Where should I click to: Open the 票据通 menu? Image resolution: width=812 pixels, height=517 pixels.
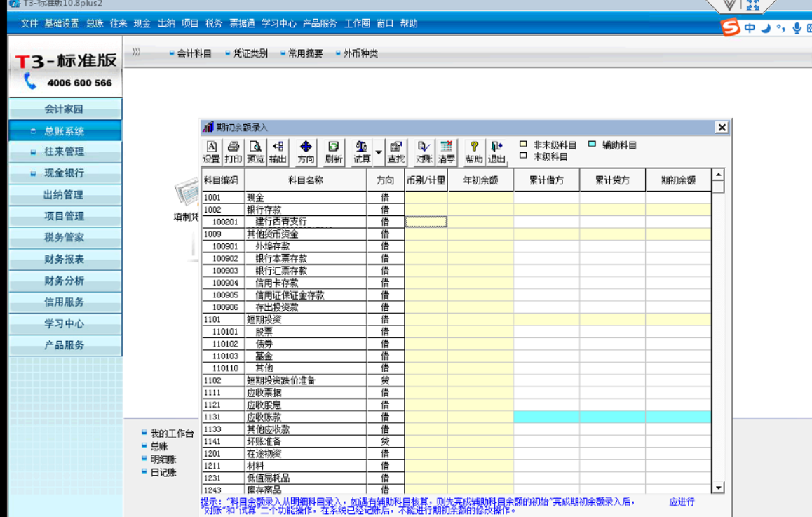[243, 23]
